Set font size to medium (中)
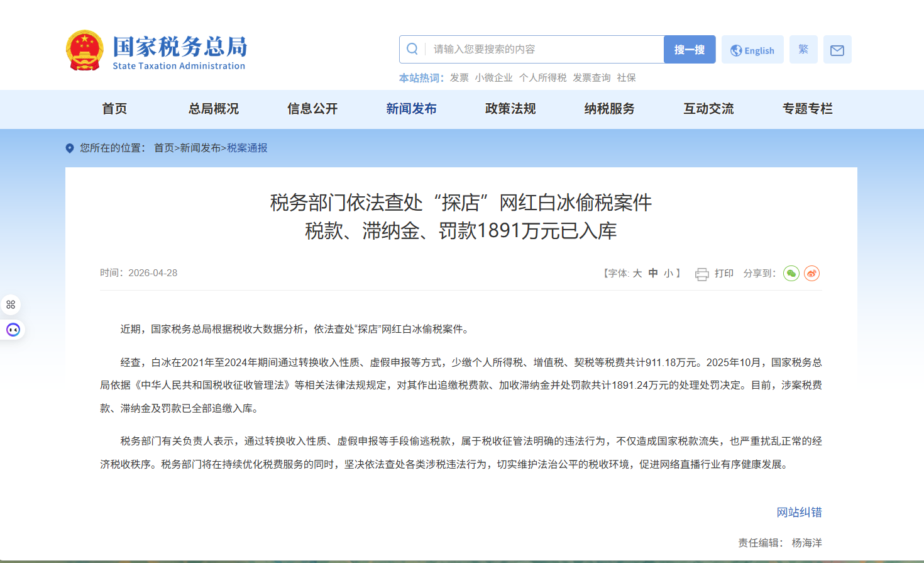The image size is (924, 563). click(x=653, y=274)
